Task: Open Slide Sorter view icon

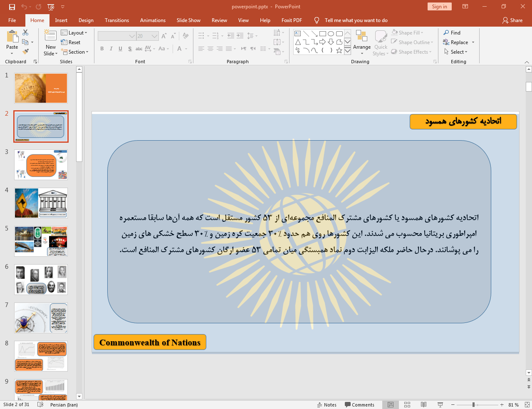Action: click(x=407, y=404)
